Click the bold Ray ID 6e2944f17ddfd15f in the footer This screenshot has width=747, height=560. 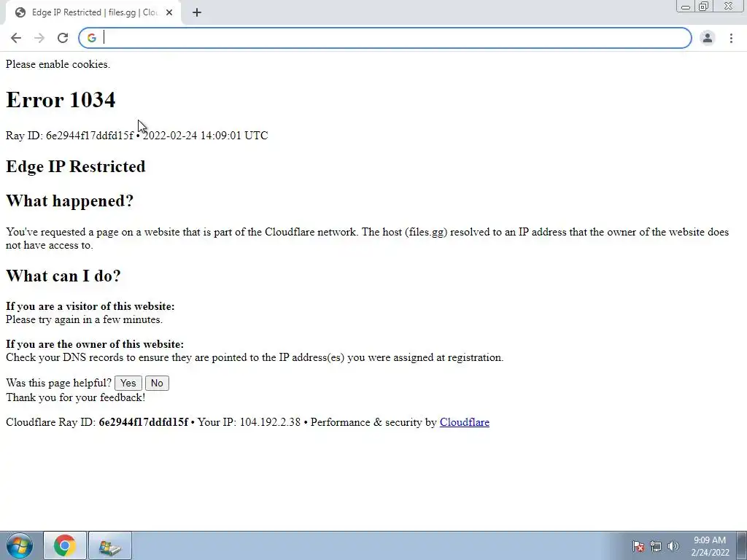tap(144, 422)
